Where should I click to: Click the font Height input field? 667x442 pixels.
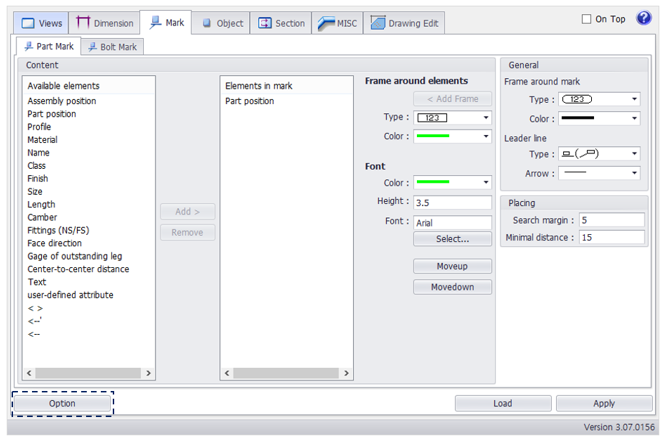[x=452, y=202]
